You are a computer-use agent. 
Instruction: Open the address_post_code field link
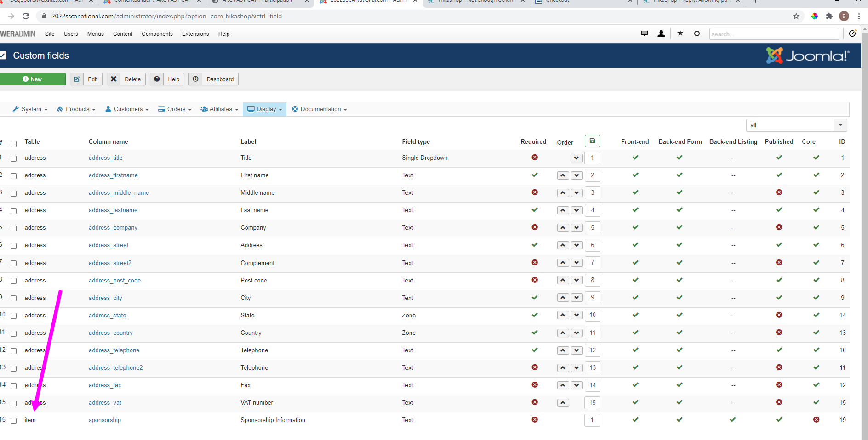[114, 281]
